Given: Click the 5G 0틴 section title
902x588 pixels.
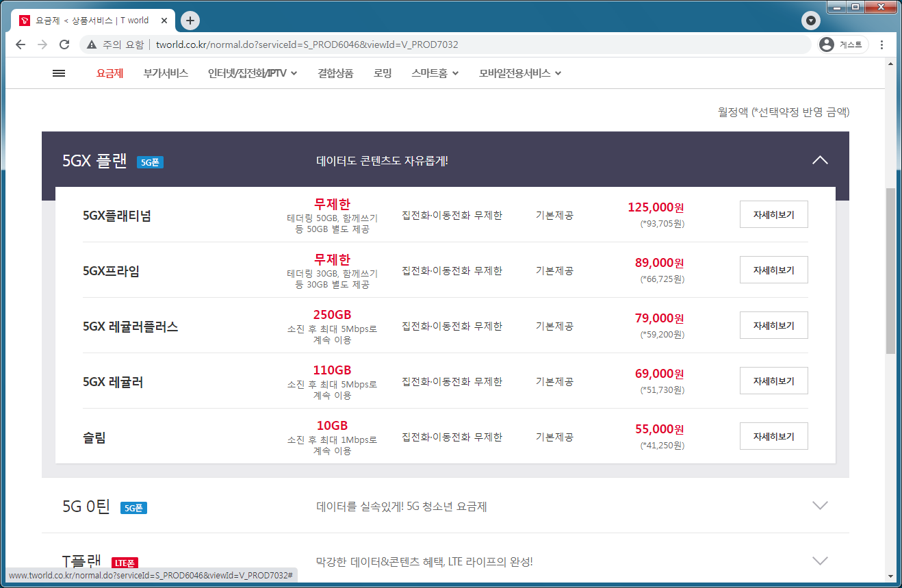Looking at the screenshot, I should pos(86,507).
